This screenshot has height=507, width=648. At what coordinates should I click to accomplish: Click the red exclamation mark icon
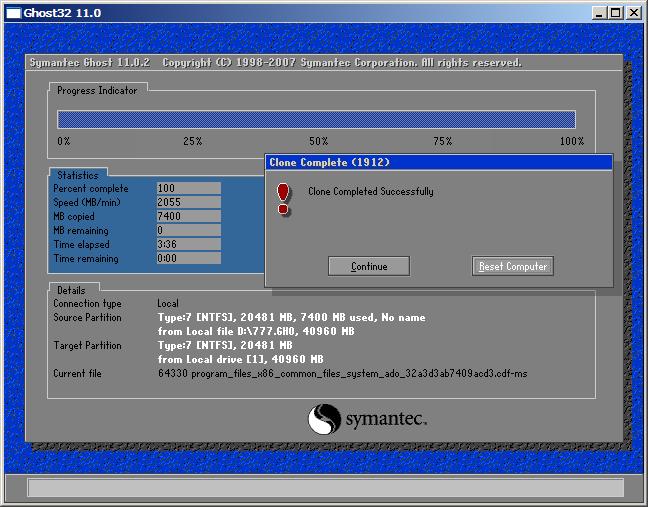283,198
